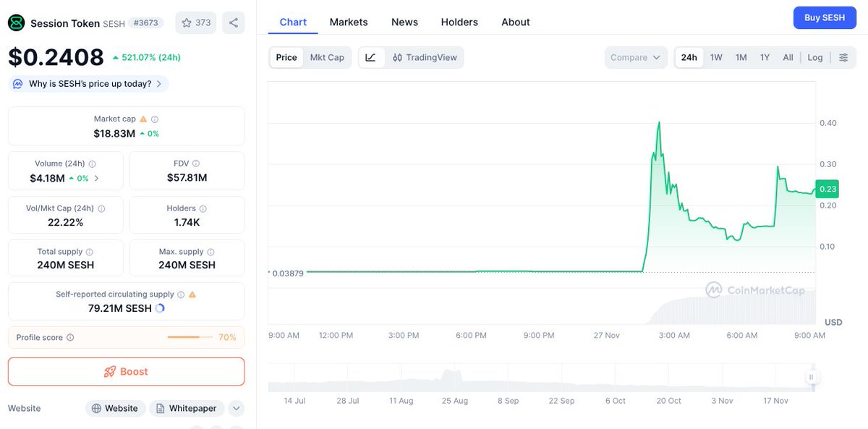Image resolution: width=868 pixels, height=429 pixels.
Task: Open market cap warning triangle icon
Action: [x=143, y=119]
